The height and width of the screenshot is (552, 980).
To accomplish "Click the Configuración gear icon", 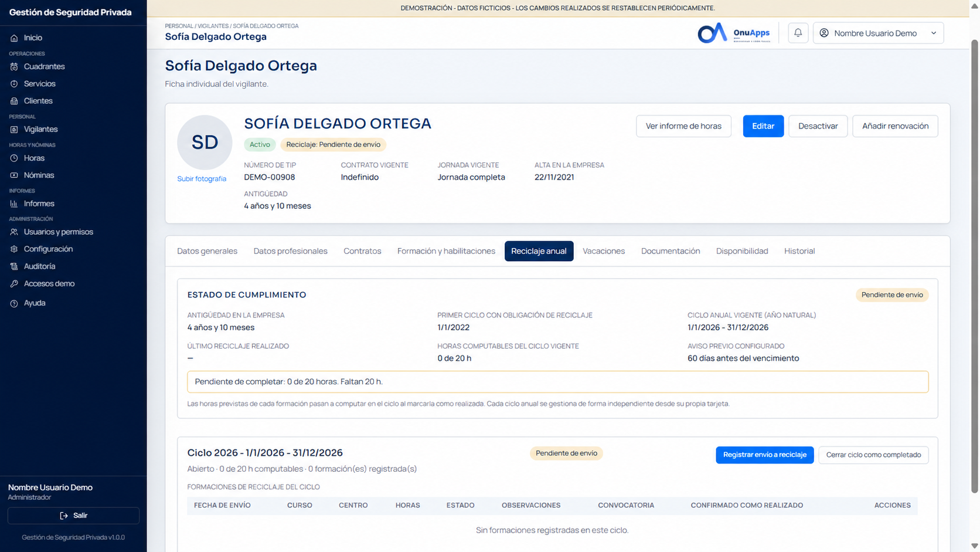I will (14, 249).
